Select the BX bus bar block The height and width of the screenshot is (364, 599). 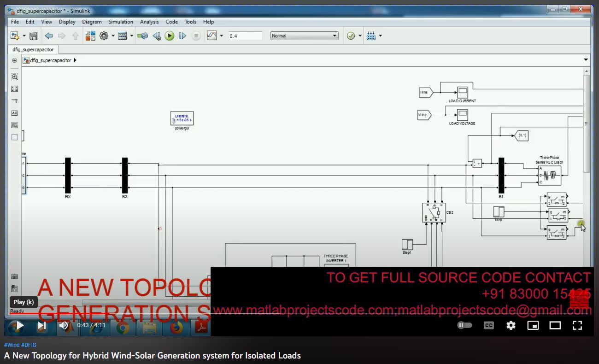[68, 176]
